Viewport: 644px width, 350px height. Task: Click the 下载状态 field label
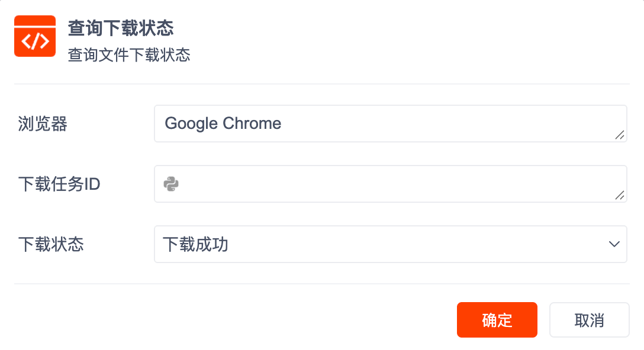point(51,244)
